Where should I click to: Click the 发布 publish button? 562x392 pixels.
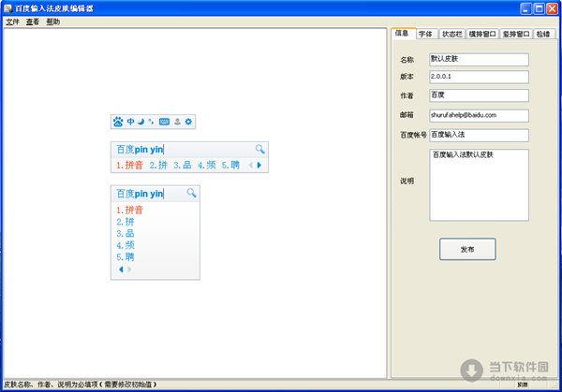pyautogui.click(x=467, y=249)
